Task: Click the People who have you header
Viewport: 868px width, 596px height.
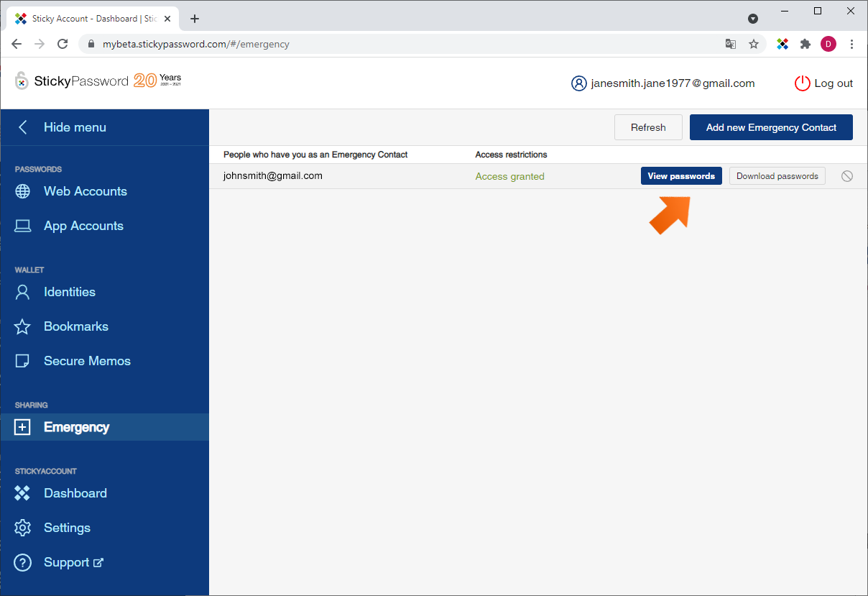Action: (x=315, y=155)
